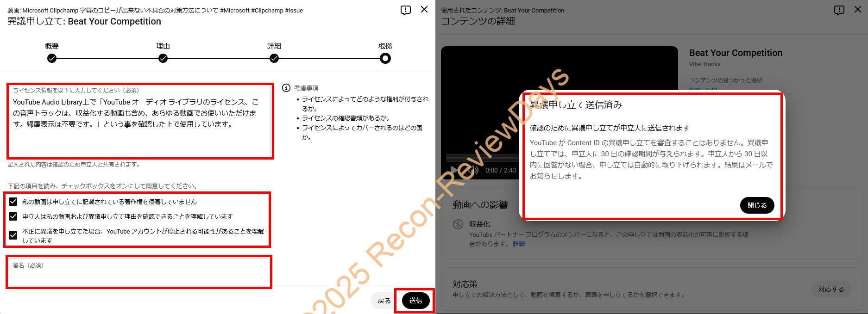The width and height of the screenshot is (868, 314).
Task: Click the 理由 step checkmark icon
Action: [163, 58]
